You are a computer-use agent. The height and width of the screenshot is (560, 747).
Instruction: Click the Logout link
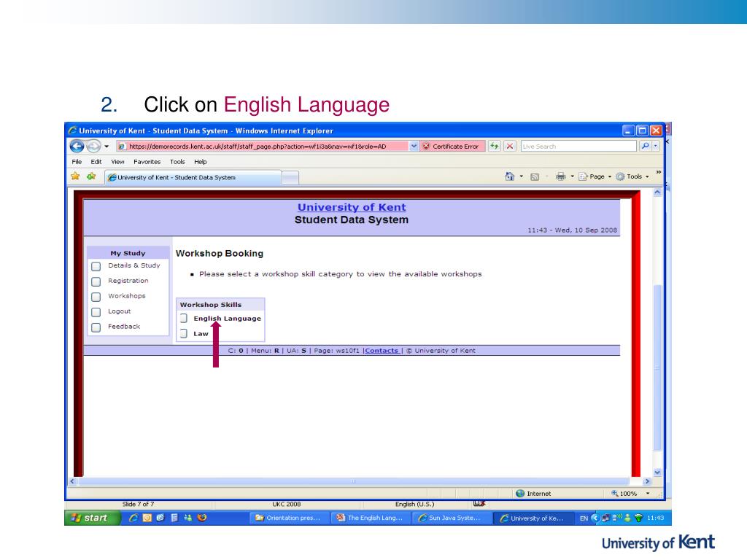[119, 311]
